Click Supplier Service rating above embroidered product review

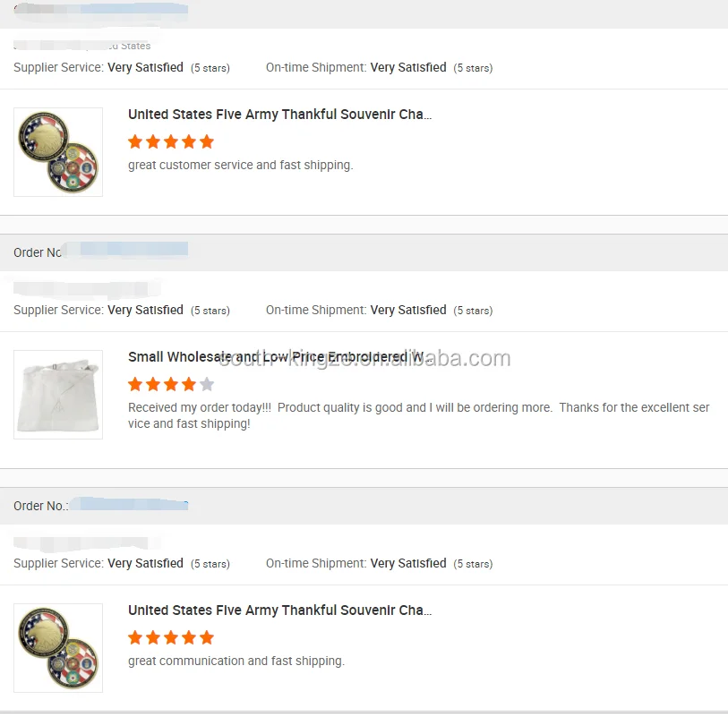pyautogui.click(x=121, y=310)
